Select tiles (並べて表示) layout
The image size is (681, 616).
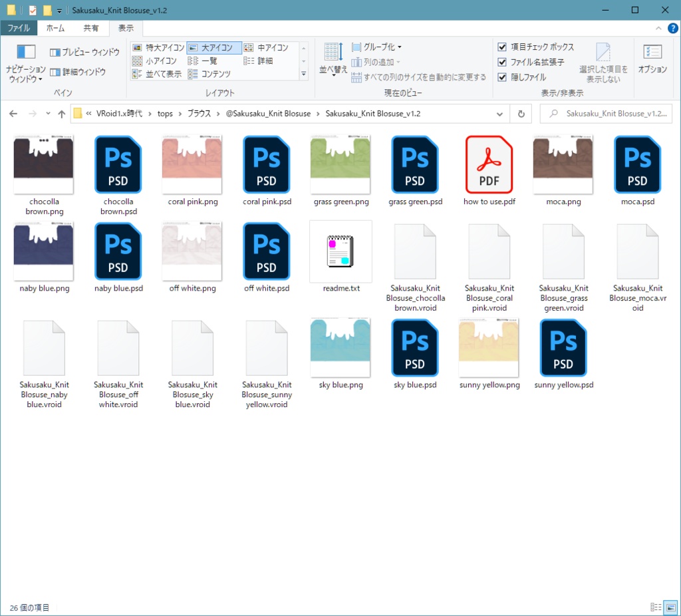coord(157,74)
